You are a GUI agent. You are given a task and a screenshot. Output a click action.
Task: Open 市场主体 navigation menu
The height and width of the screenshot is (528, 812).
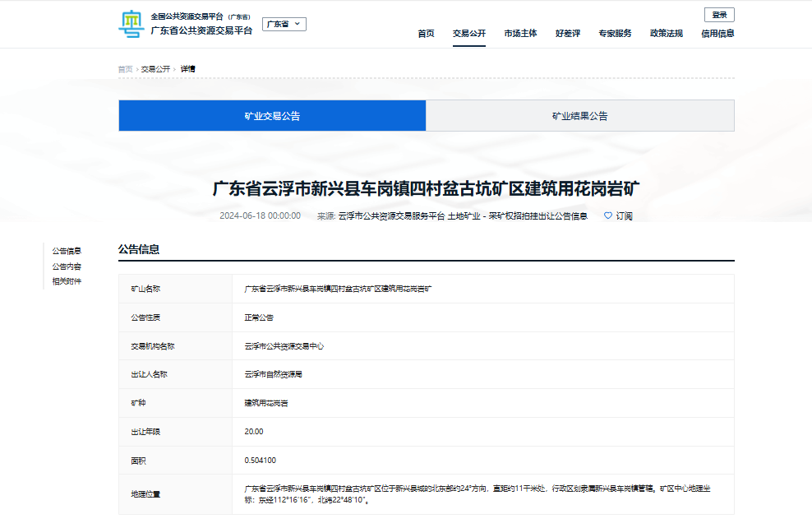point(520,34)
